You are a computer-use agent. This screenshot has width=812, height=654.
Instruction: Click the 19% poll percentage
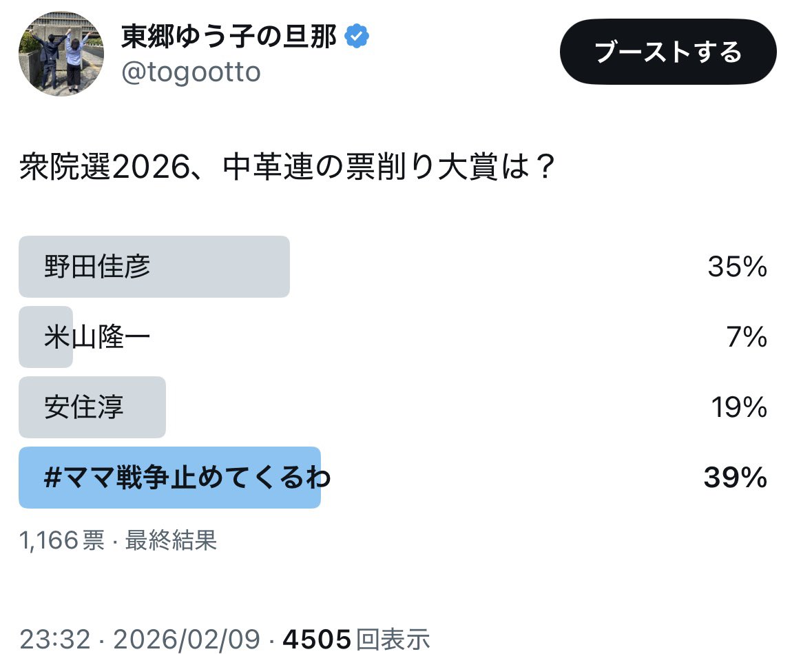point(738,408)
